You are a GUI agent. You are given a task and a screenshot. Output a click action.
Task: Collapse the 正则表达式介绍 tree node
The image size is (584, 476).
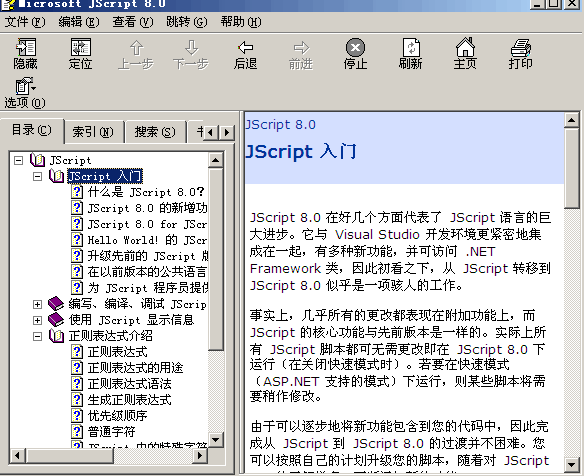coord(37,336)
